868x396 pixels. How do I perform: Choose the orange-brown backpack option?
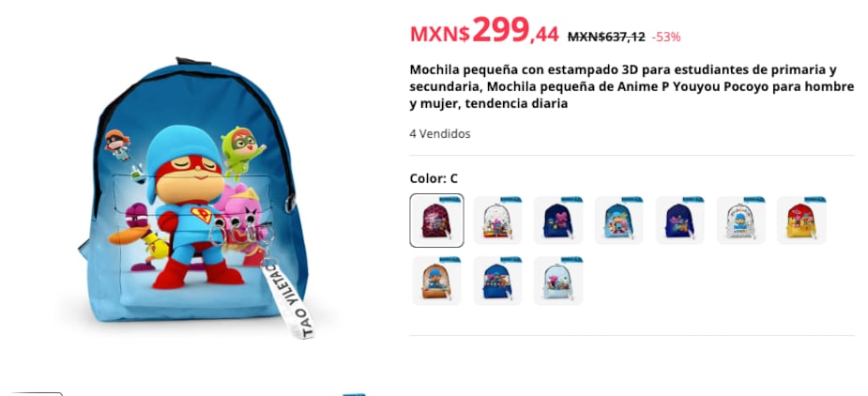[436, 281]
